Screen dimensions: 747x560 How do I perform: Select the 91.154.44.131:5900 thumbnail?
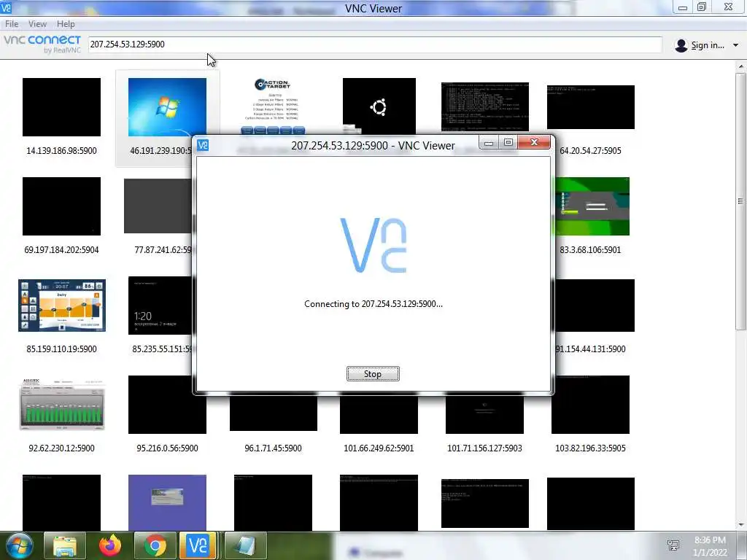coord(595,306)
